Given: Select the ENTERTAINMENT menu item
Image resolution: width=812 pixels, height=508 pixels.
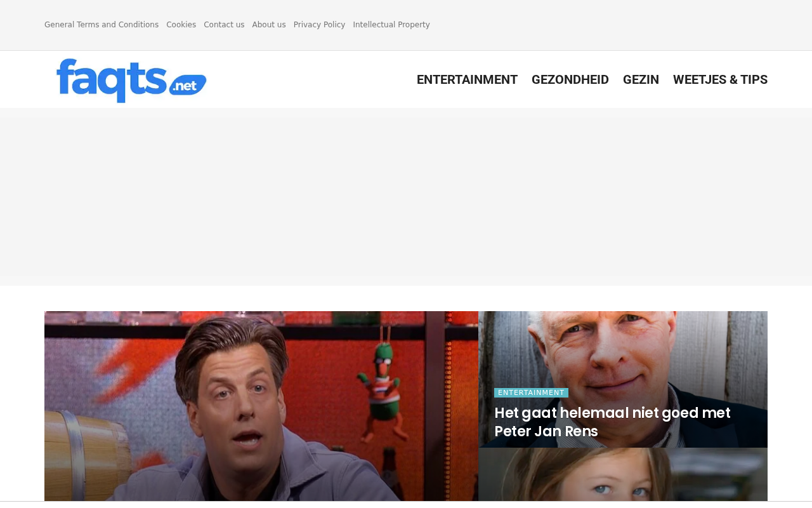Looking at the screenshot, I should [x=467, y=79].
